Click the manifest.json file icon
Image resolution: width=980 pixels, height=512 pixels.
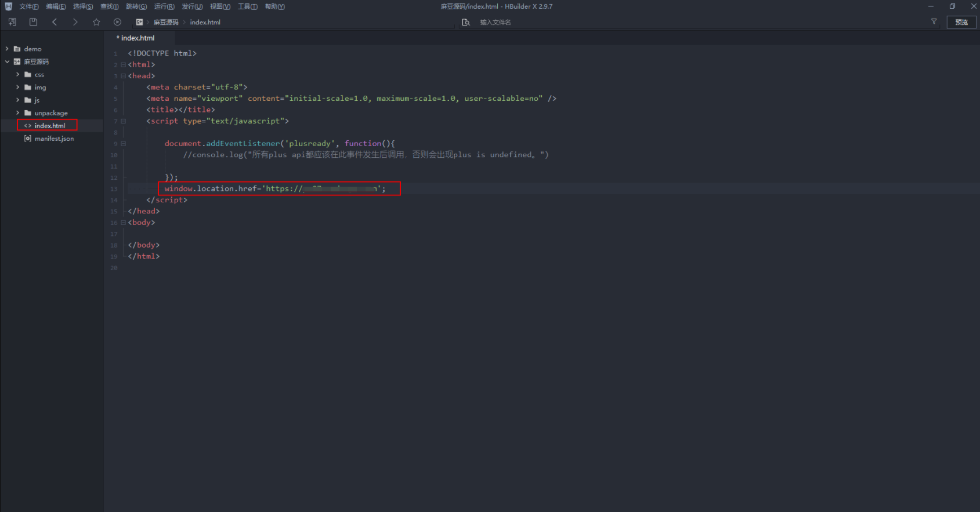(x=28, y=138)
